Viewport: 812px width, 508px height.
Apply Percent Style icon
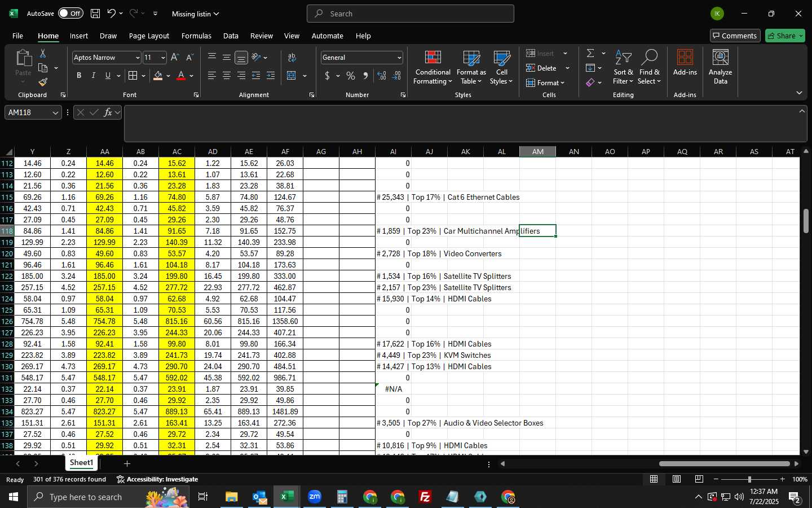(x=351, y=76)
